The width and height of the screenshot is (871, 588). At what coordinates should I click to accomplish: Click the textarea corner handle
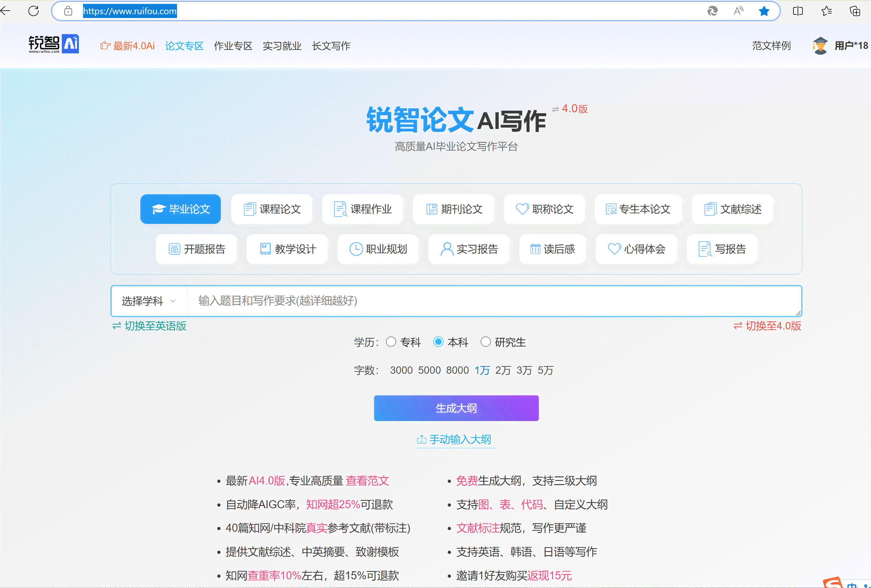[798, 313]
